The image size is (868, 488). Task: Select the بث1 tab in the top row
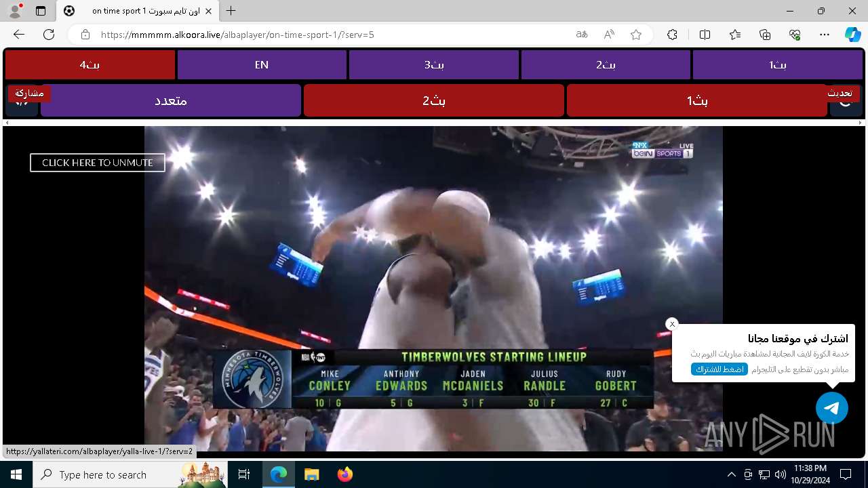777,65
